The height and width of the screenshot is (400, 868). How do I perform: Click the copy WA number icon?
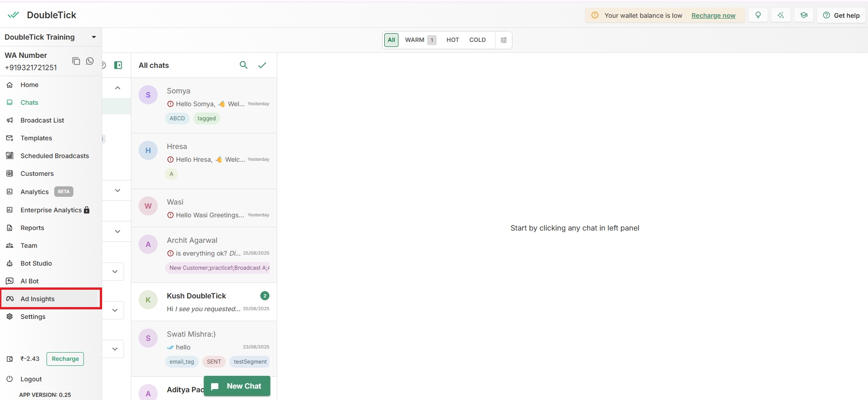[x=76, y=61]
